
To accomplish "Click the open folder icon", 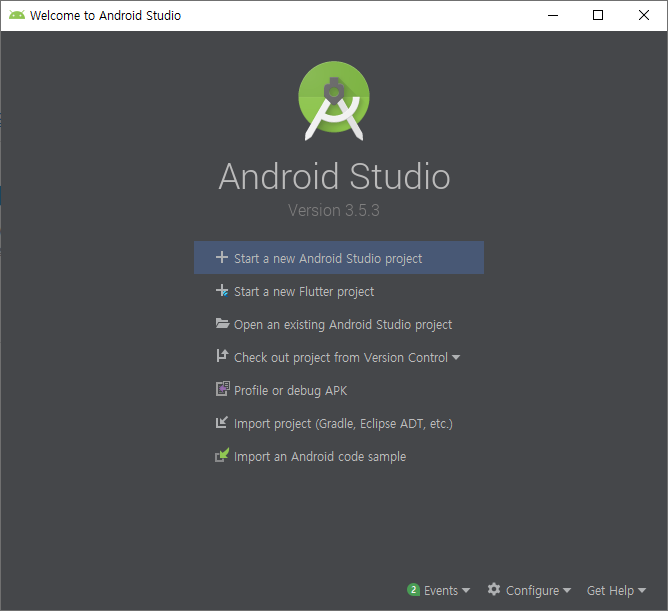I will point(222,323).
